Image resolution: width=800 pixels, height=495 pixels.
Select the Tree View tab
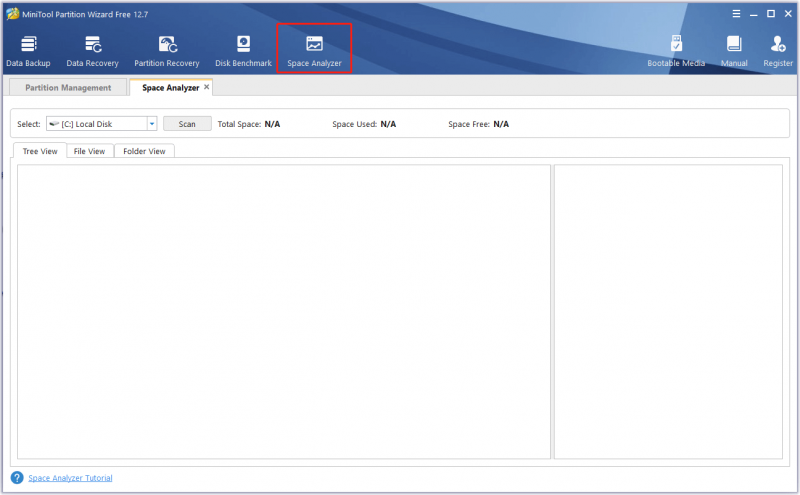coord(40,151)
